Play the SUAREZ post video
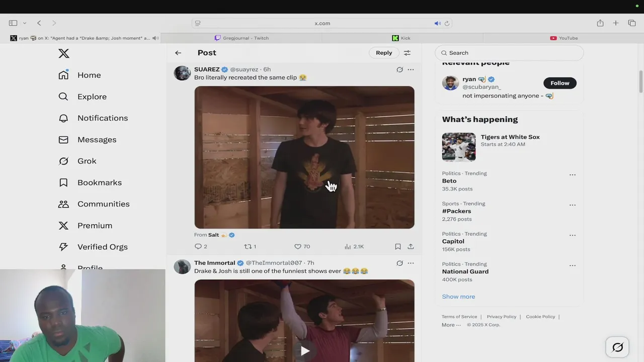The image size is (644, 362). point(304,157)
